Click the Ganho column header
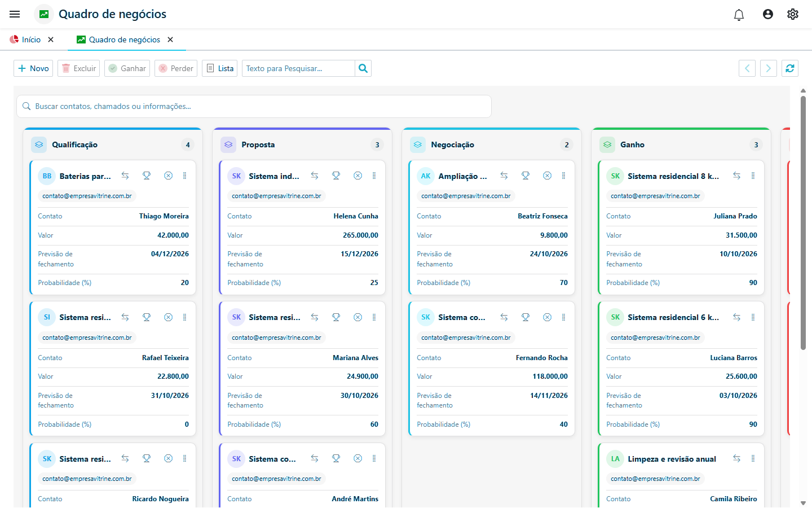812x508 pixels. coord(681,144)
